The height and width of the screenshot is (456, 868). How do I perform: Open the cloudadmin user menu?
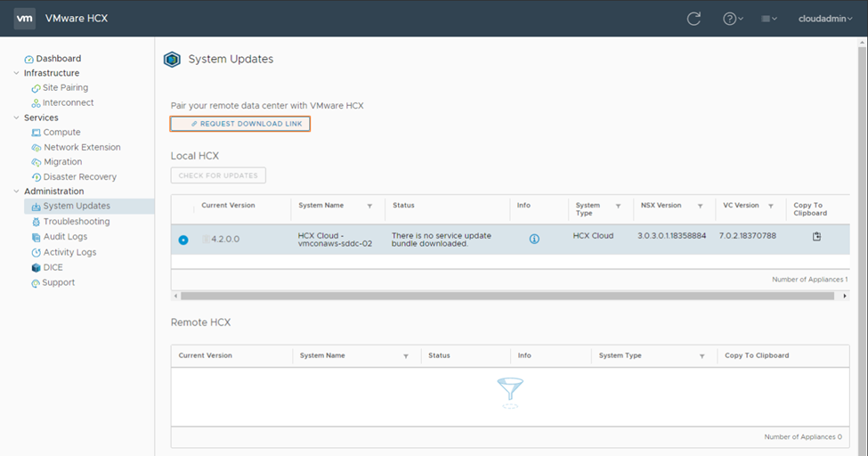tap(824, 19)
